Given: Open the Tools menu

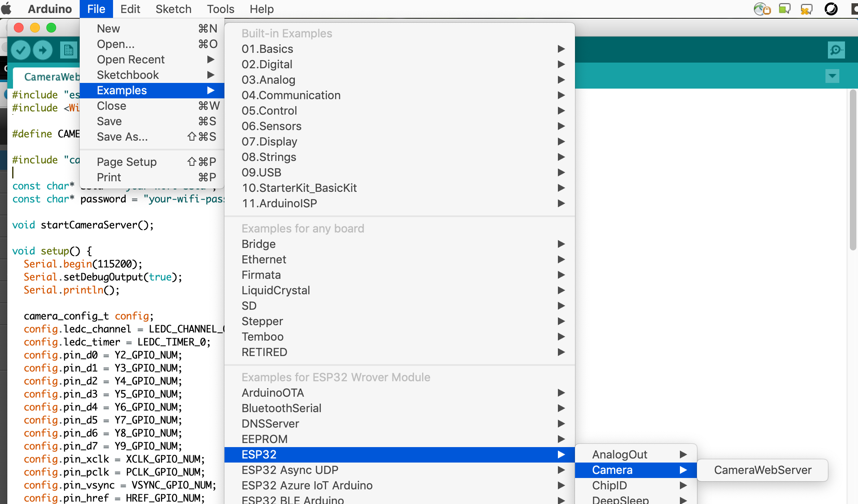Looking at the screenshot, I should [x=220, y=9].
